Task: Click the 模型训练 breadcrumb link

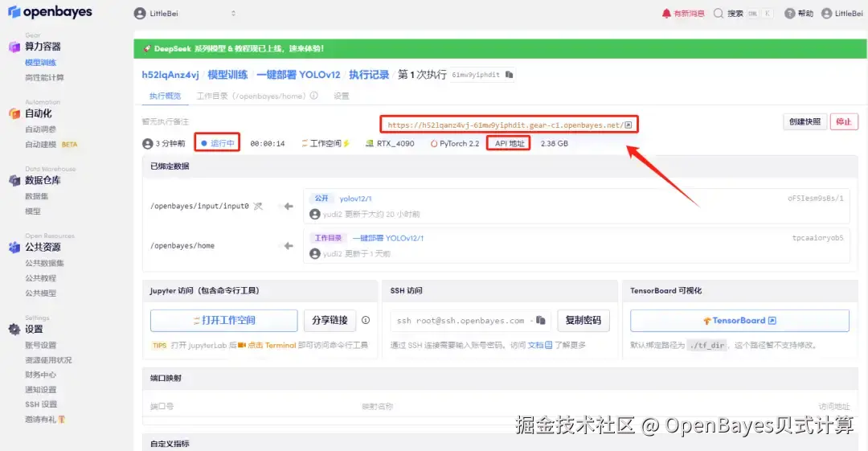Action: coord(227,75)
